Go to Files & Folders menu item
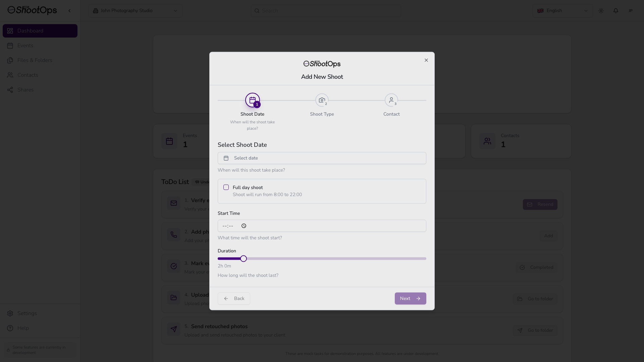This screenshot has height=362, width=644. 35,60
